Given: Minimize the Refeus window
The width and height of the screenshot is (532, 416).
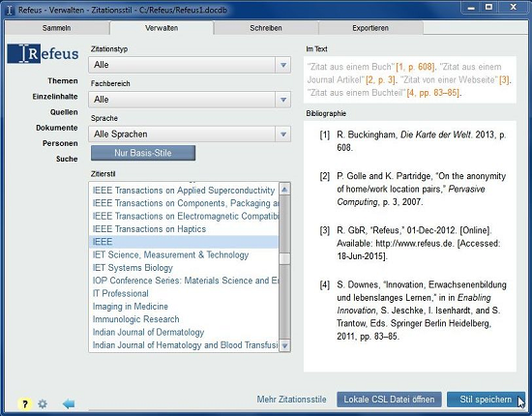Looking at the screenshot, I should tap(471, 8).
